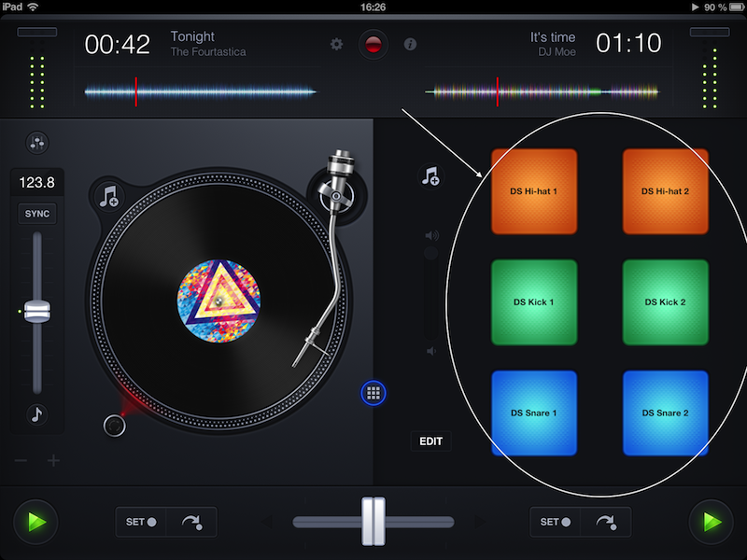Set cue point on right deck
The height and width of the screenshot is (560, 747).
click(x=556, y=522)
